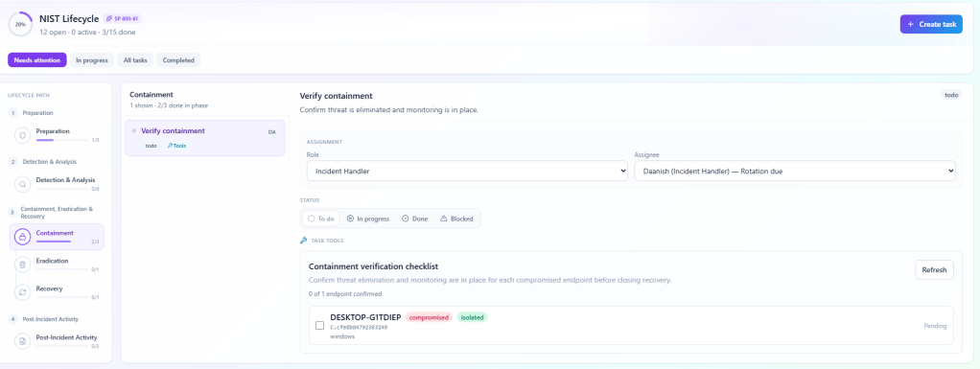The width and height of the screenshot is (980, 369).
Task: Check the DESKTOP-G1TDIEP endpoint checkbox
Action: click(x=319, y=325)
